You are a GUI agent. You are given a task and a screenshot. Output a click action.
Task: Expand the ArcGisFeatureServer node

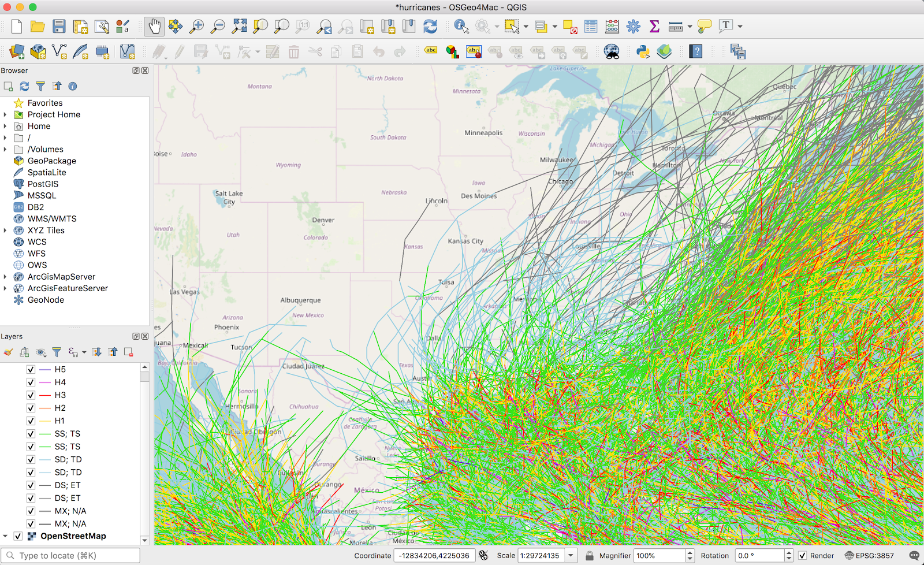[x=5, y=288]
